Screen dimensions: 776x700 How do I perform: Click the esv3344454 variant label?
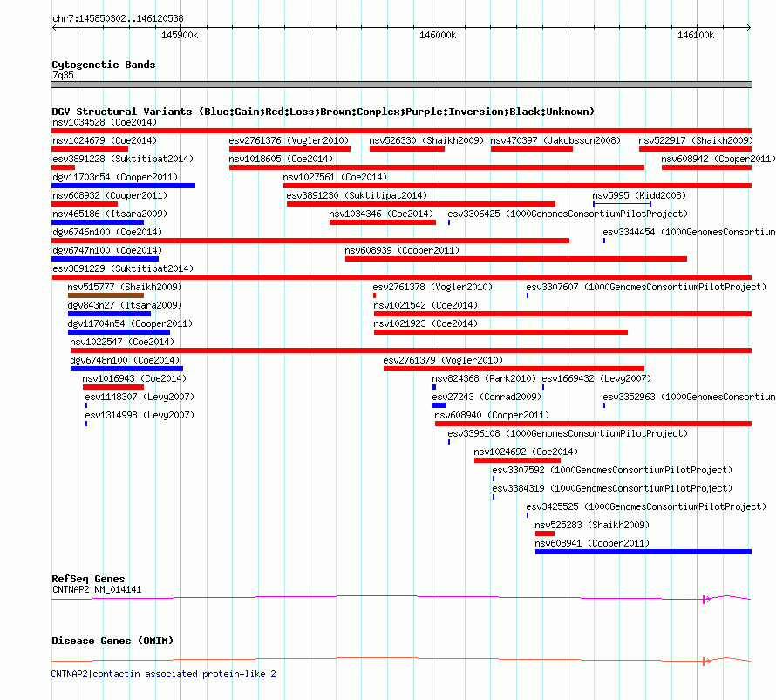point(689,232)
